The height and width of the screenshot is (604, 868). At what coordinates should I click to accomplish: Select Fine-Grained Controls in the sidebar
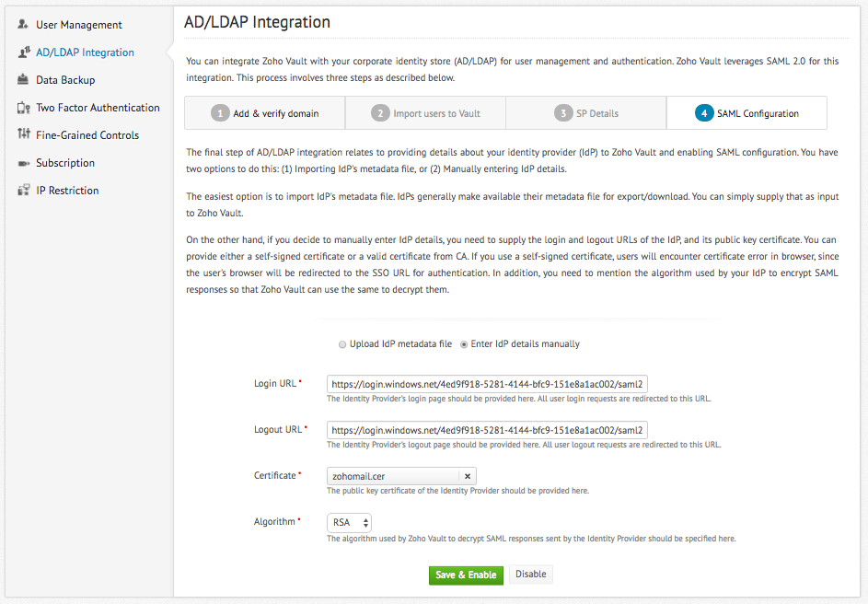(86, 135)
